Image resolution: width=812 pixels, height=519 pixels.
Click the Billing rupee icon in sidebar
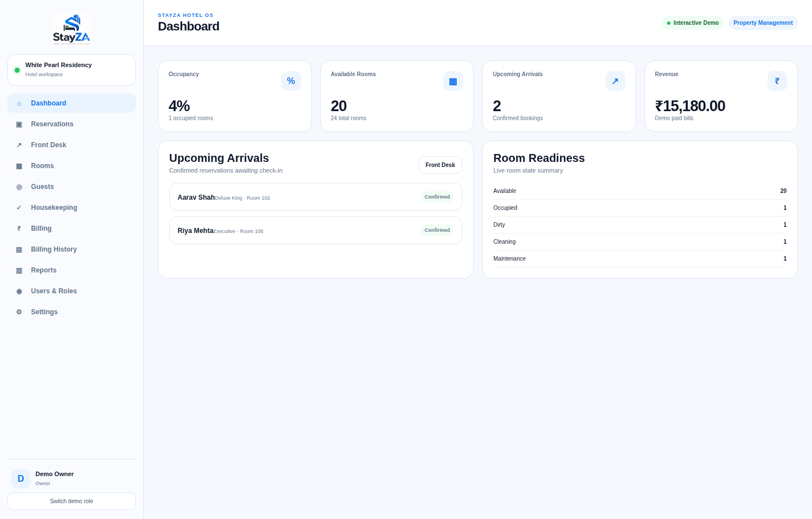(x=19, y=228)
